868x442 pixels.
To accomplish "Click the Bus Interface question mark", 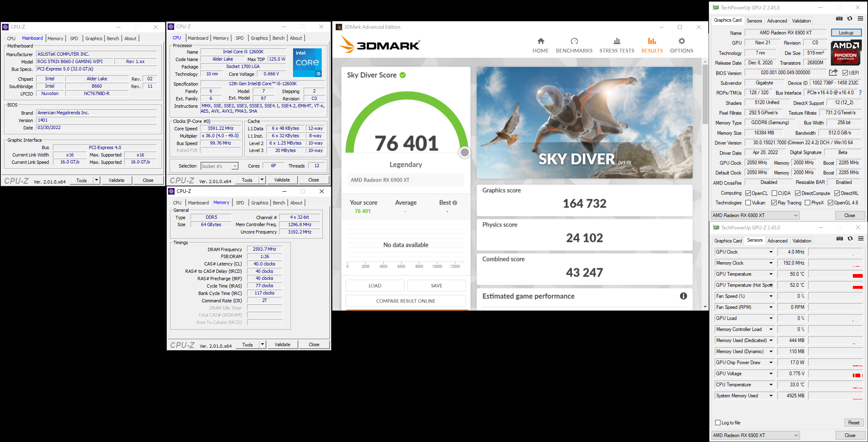I will point(860,93).
